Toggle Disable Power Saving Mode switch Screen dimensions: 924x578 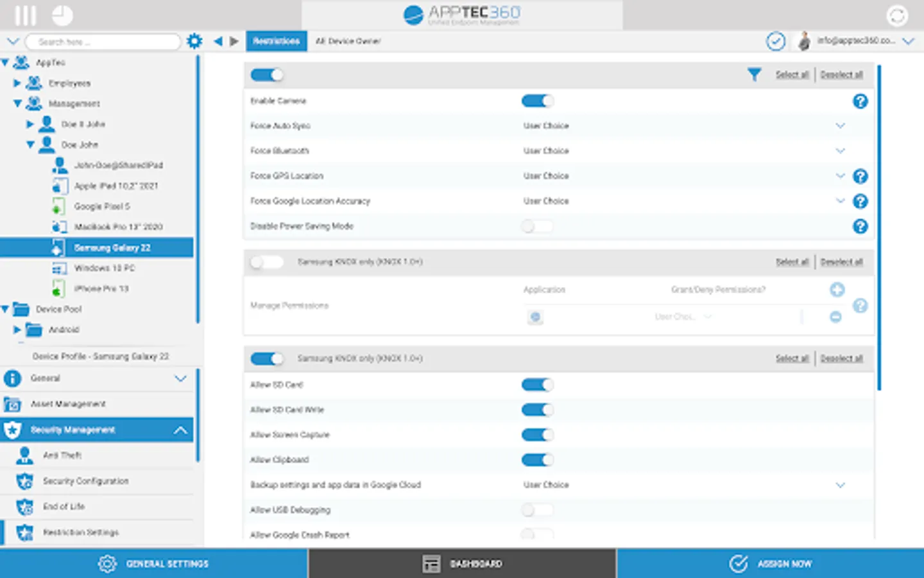coord(538,226)
